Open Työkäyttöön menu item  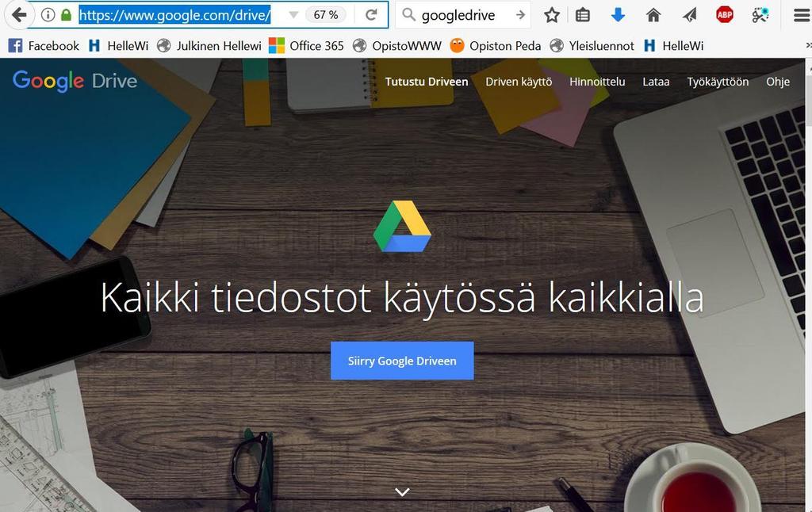point(717,82)
